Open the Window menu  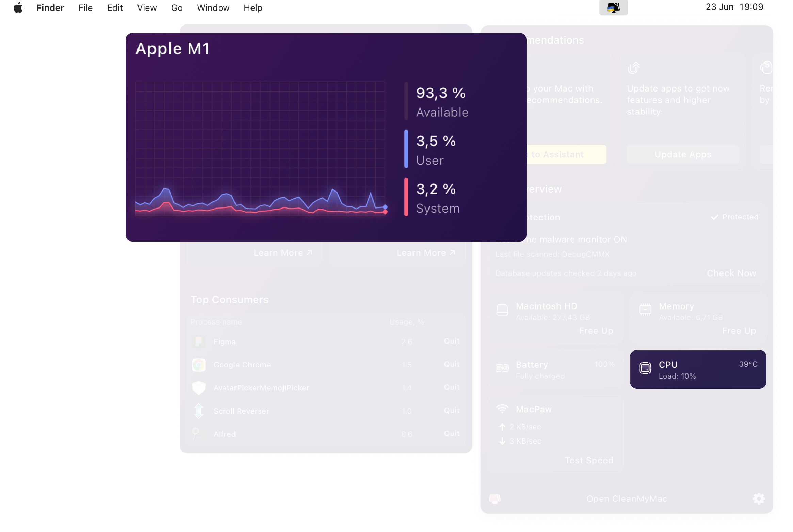(213, 7)
